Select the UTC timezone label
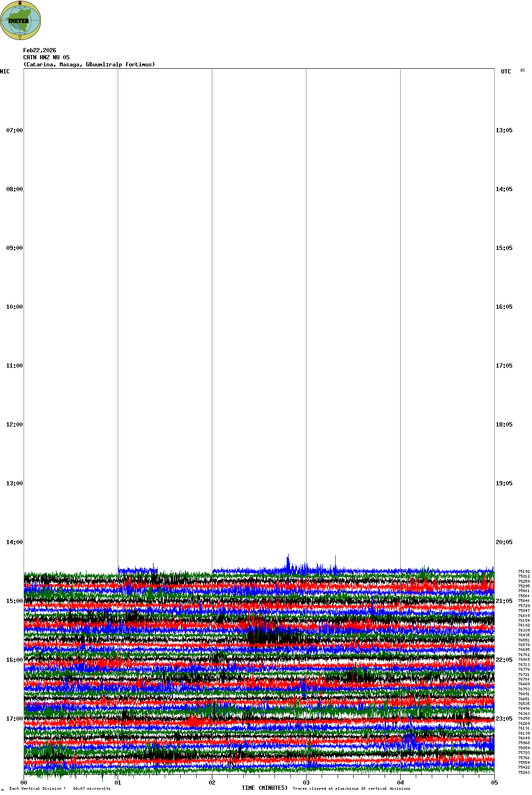 [x=506, y=72]
